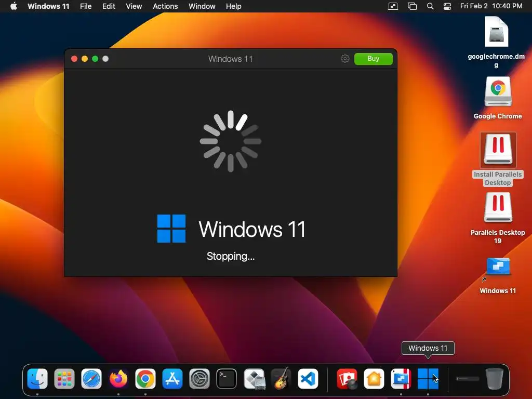This screenshot has height=399, width=532.
Task: Open Boot Camp Assistant in Dock
Action: tap(254, 379)
